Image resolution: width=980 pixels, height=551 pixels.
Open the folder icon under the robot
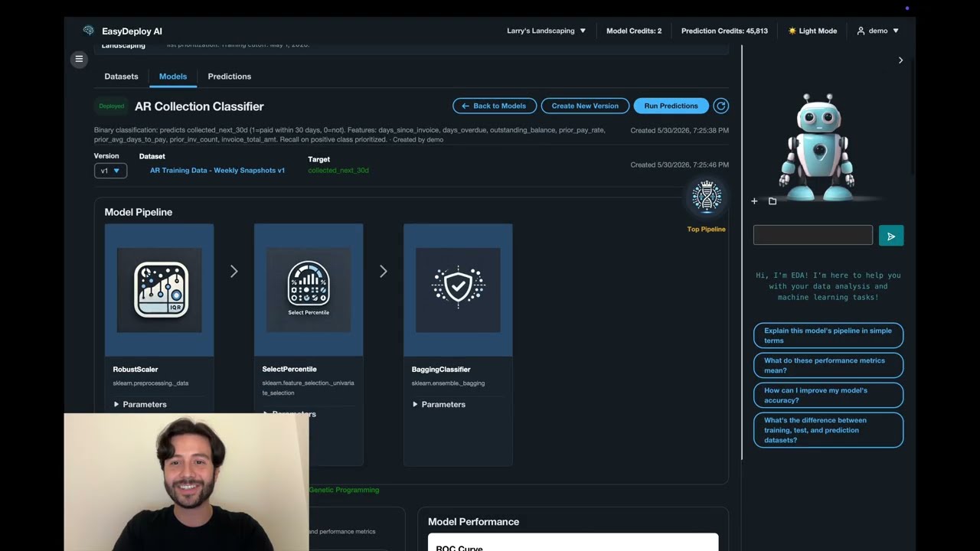773,201
